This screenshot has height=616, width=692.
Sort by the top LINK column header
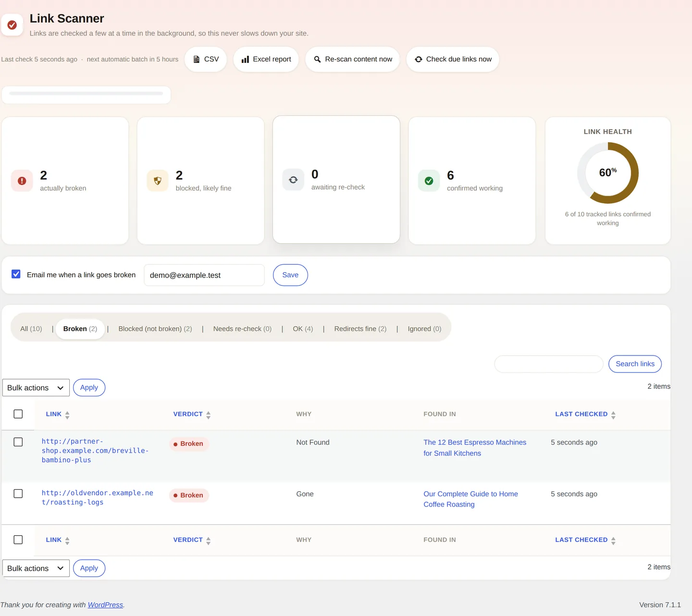pyautogui.click(x=54, y=414)
